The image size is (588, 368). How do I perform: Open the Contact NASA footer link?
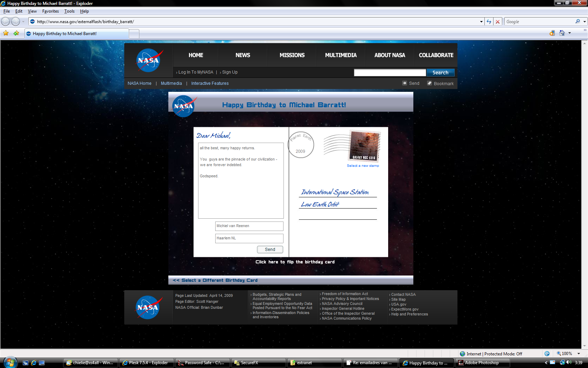(x=404, y=295)
